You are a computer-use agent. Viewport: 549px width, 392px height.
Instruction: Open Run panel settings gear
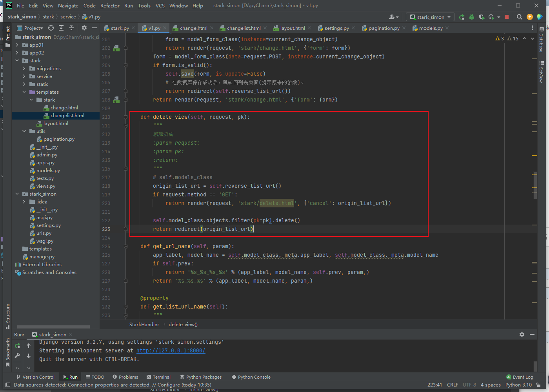pyautogui.click(x=522, y=334)
